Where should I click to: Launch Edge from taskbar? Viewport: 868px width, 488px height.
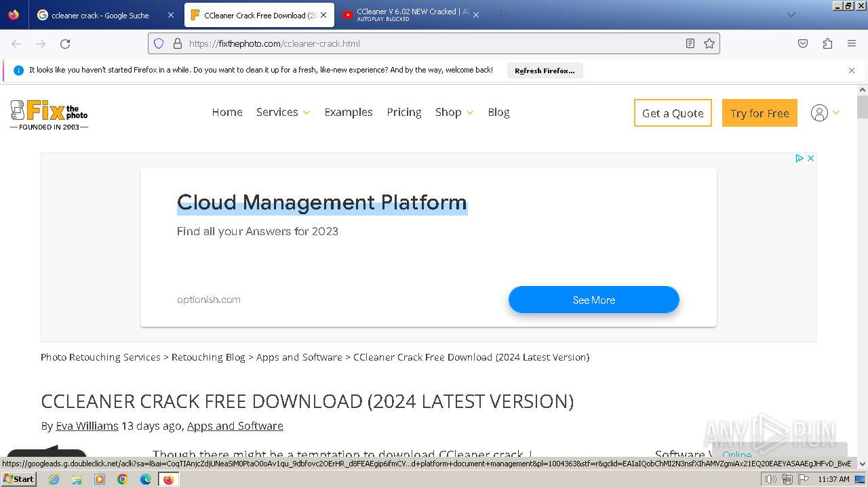146,479
